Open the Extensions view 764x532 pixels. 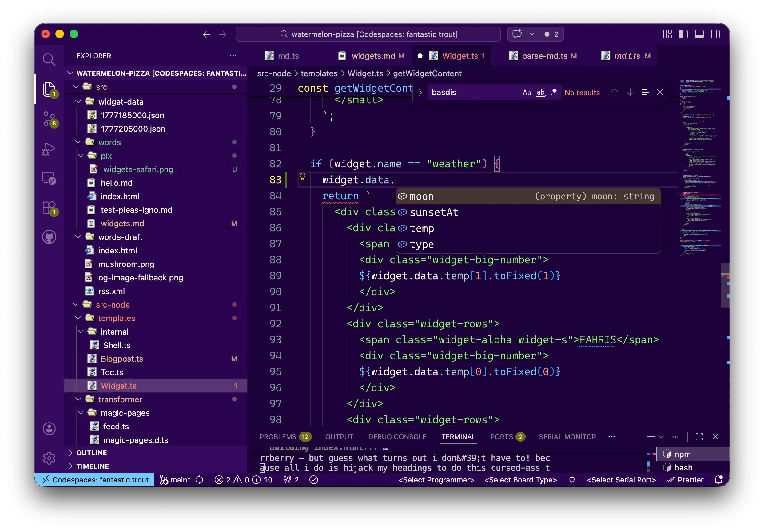(x=49, y=208)
